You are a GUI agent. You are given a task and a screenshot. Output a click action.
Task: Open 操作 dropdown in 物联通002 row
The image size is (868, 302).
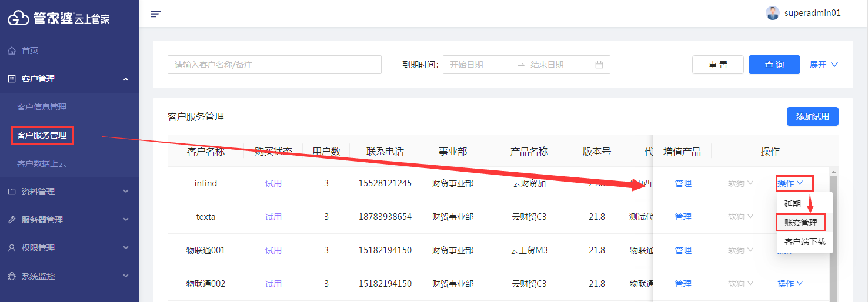pos(790,284)
